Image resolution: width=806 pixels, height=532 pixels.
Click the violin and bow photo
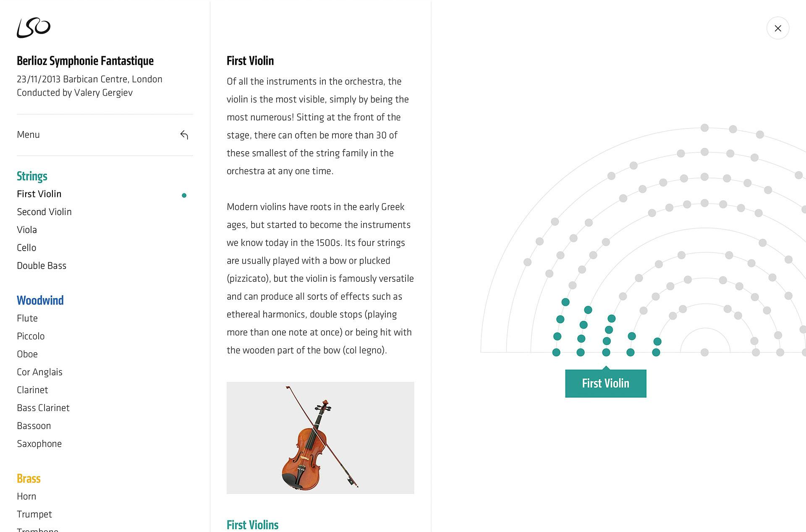click(x=320, y=438)
